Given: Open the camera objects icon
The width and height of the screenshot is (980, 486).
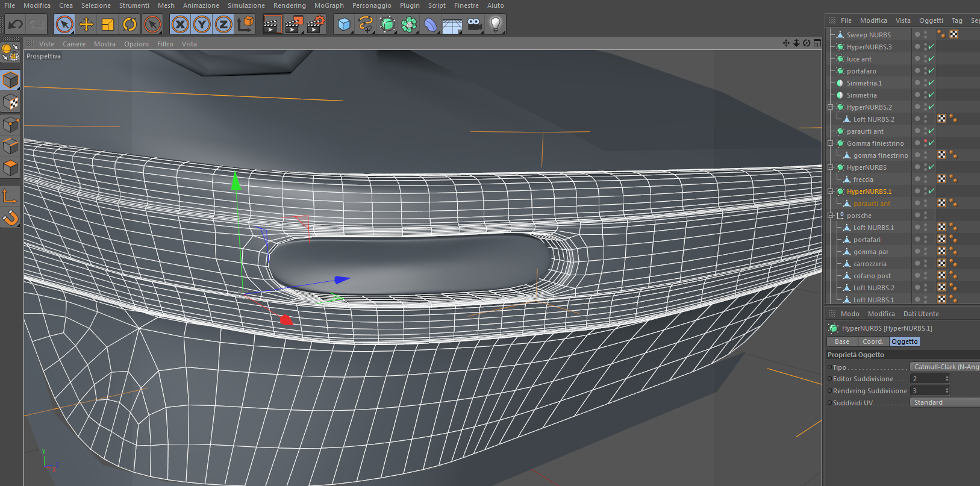Looking at the screenshot, I should tap(475, 24).
